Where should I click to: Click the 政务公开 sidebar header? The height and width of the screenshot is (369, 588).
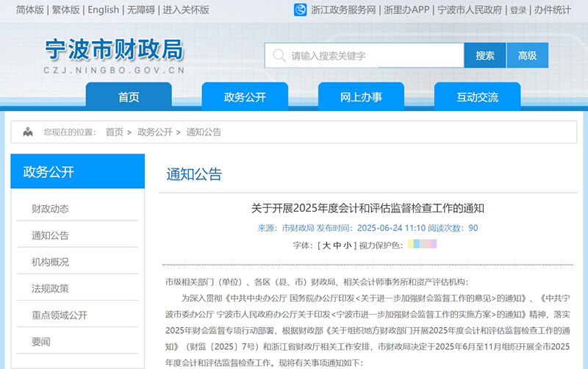coord(78,171)
